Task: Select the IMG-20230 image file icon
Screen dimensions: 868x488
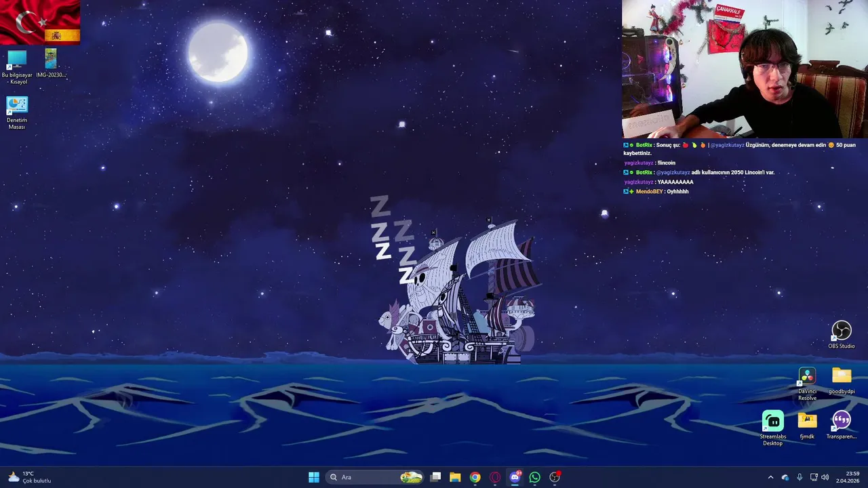Action: (51, 64)
